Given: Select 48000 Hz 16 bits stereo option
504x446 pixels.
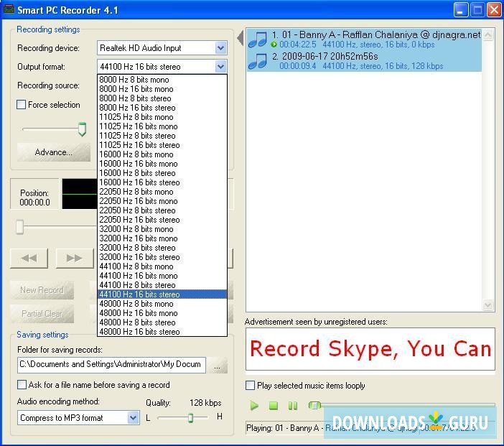Looking at the screenshot, I should coord(139,332).
